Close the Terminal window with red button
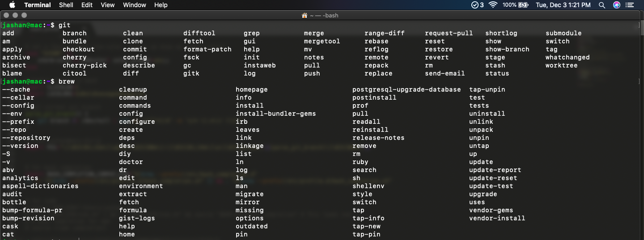 click(x=7, y=15)
